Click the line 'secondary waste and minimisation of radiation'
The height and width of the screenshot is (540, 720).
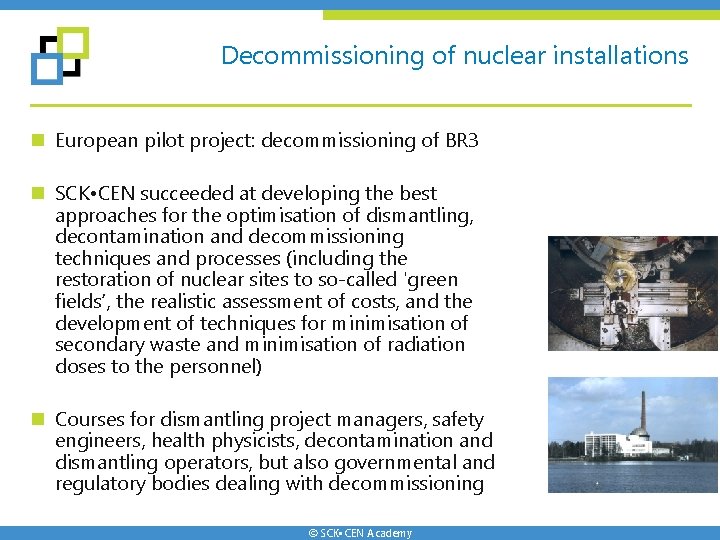tap(260, 345)
